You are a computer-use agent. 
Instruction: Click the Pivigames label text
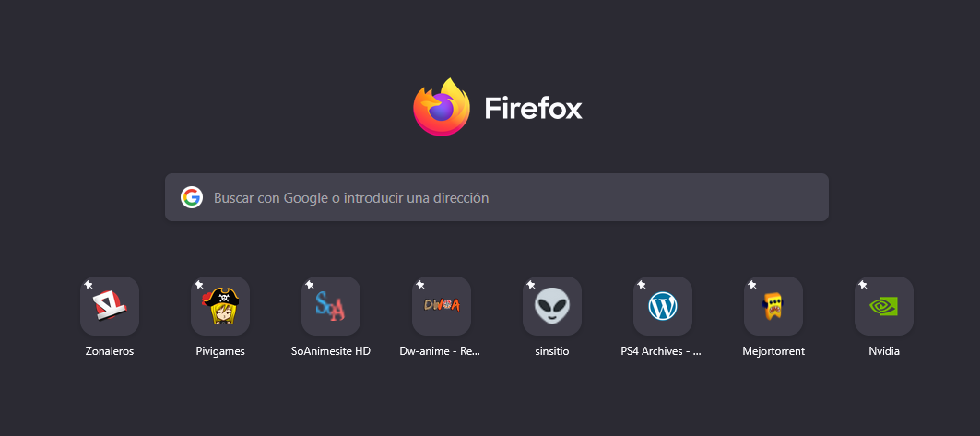220,351
